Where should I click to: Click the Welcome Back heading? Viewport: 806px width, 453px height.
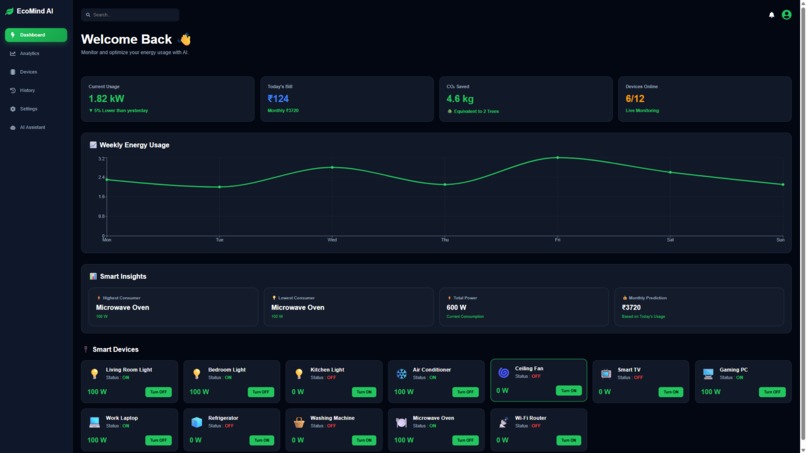[x=126, y=39]
